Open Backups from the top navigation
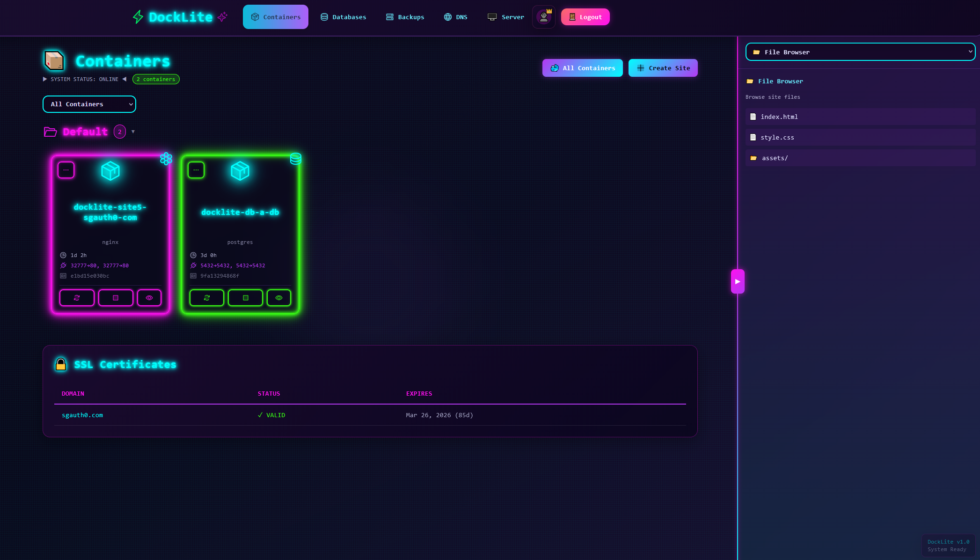 405,17
